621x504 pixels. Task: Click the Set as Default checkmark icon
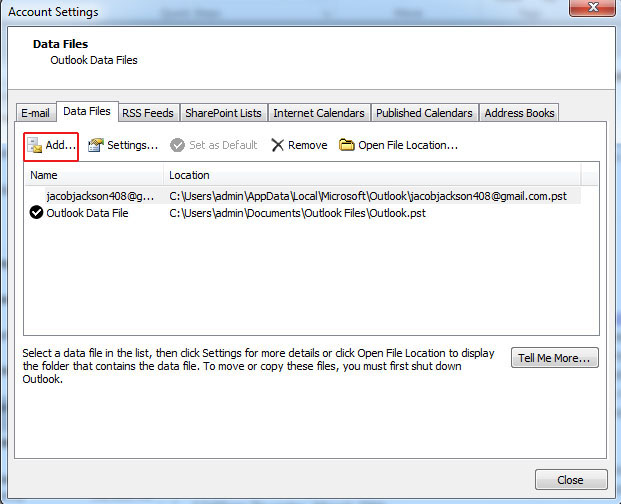pyautogui.click(x=177, y=145)
